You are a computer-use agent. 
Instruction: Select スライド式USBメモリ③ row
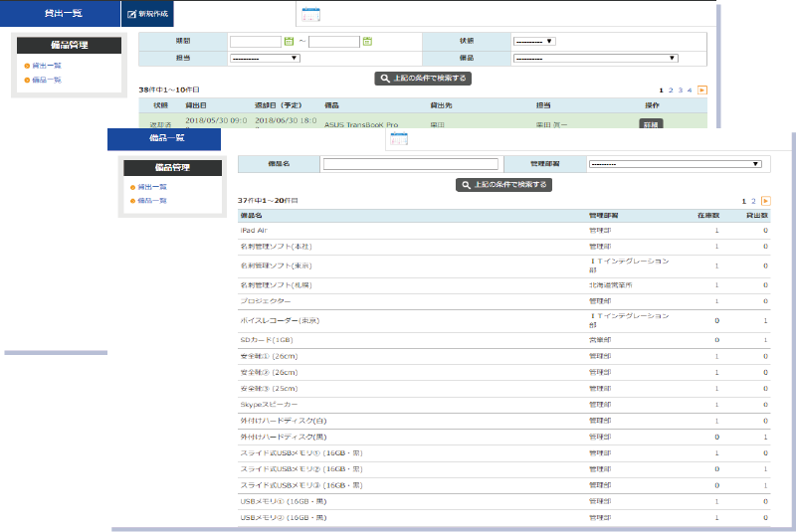[x=504, y=485]
